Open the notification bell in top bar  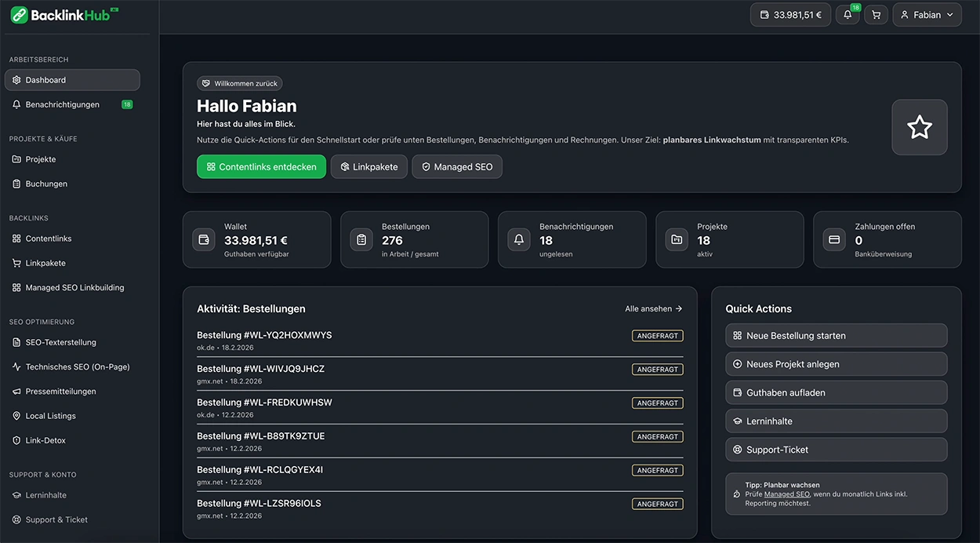tap(848, 15)
